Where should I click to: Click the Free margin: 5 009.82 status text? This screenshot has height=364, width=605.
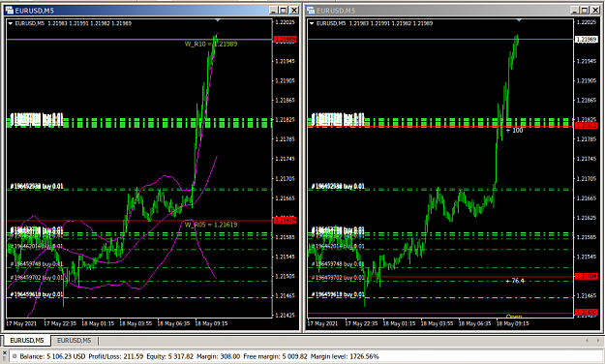point(276,356)
